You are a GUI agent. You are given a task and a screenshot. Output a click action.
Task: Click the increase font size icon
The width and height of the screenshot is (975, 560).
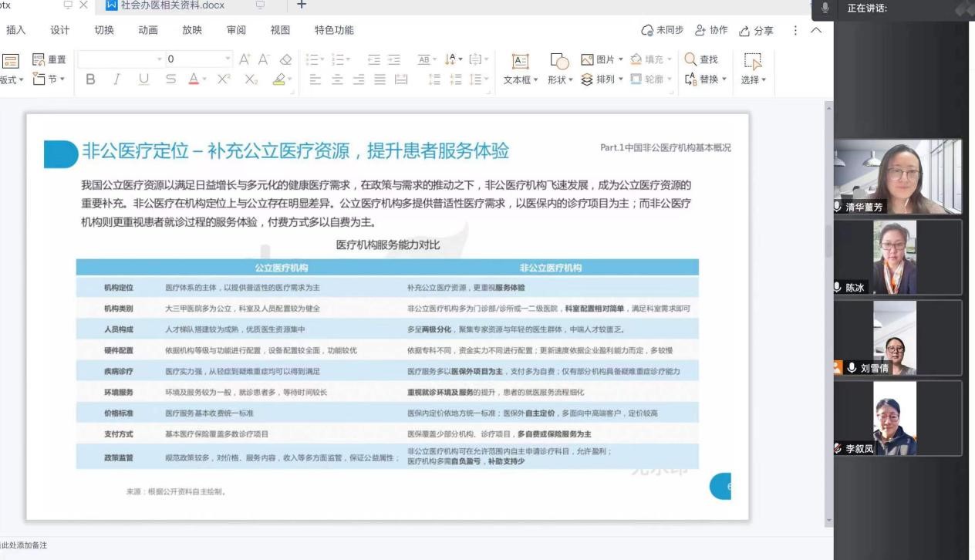(245, 59)
